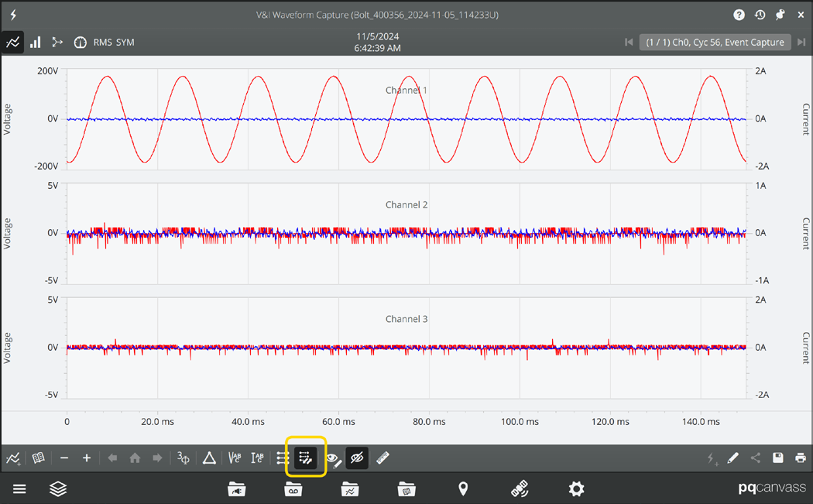Click the zoom in plus control
Viewport: 813px width, 504px height.
tap(87, 458)
